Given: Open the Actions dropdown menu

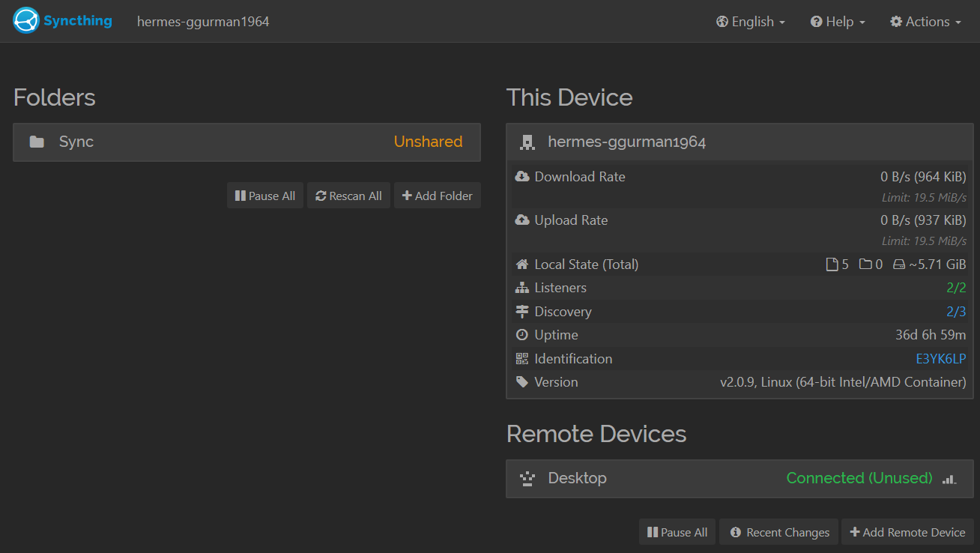Looking at the screenshot, I should coord(925,22).
